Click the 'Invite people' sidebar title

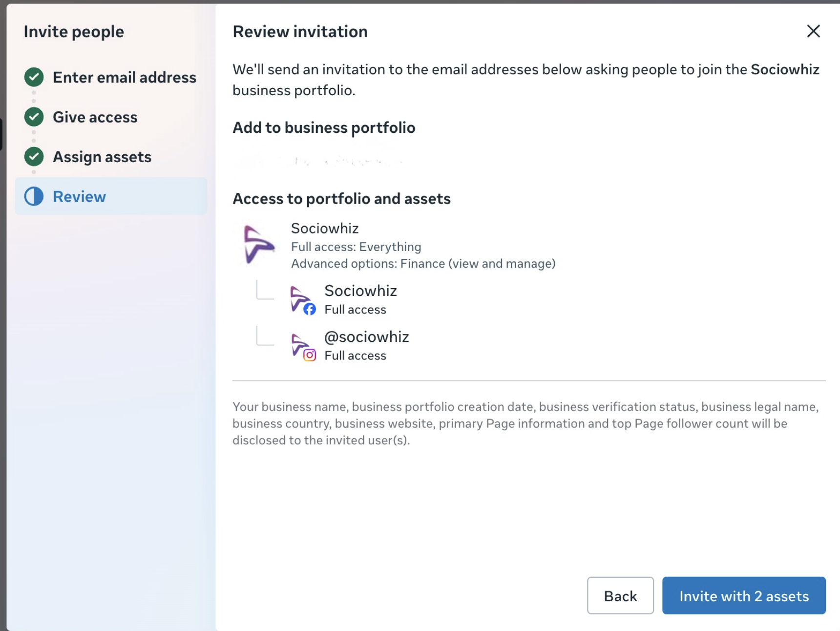pos(74,31)
